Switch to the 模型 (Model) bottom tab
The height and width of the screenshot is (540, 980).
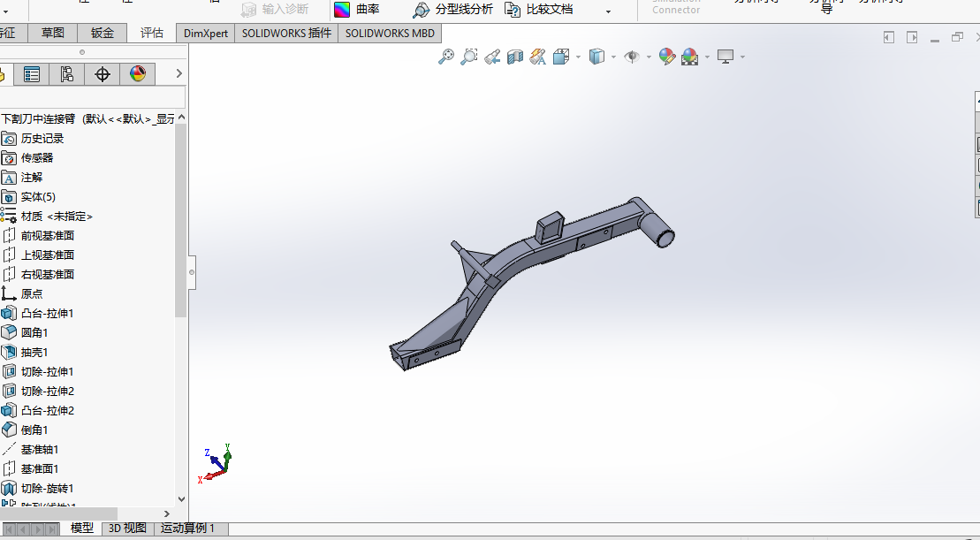click(82, 529)
